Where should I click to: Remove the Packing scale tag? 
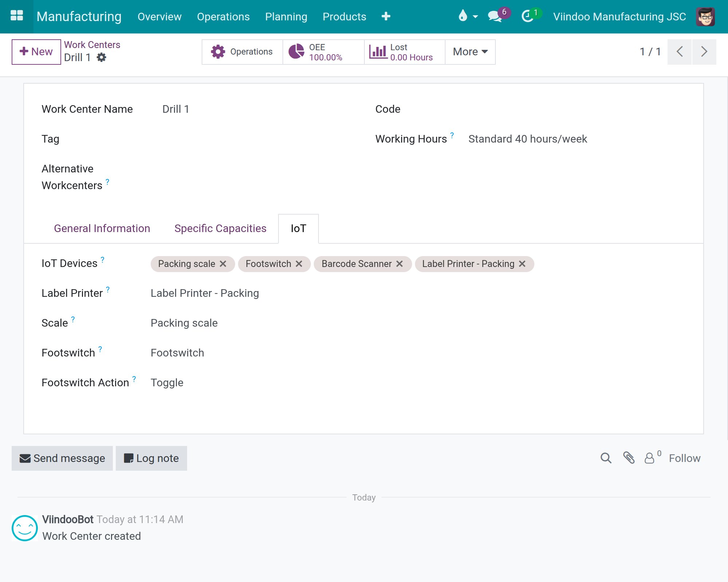223,264
